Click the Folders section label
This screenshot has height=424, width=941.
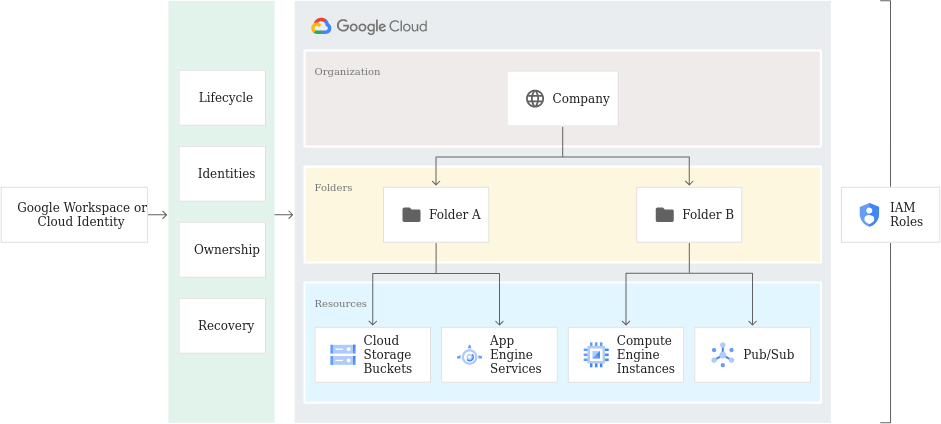click(333, 188)
